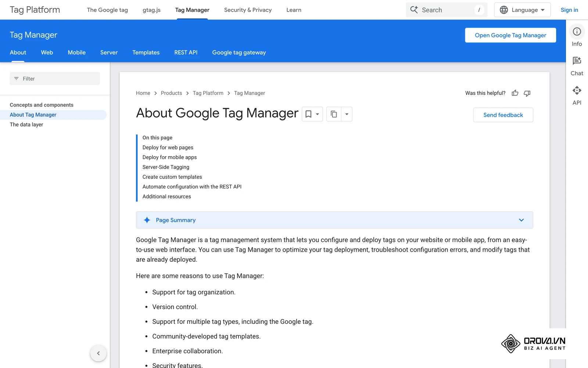Click the Tag Platform site logo
Viewport: 588px width, 368px height.
coord(35,10)
